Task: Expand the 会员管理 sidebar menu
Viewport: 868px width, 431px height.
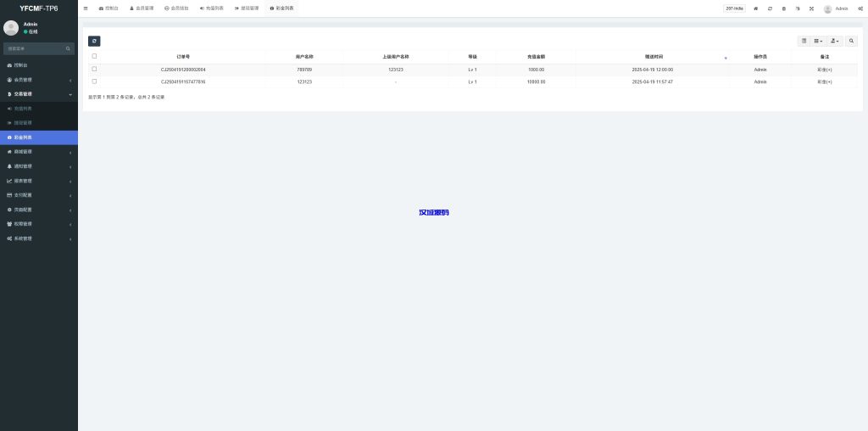Action: 38,80
